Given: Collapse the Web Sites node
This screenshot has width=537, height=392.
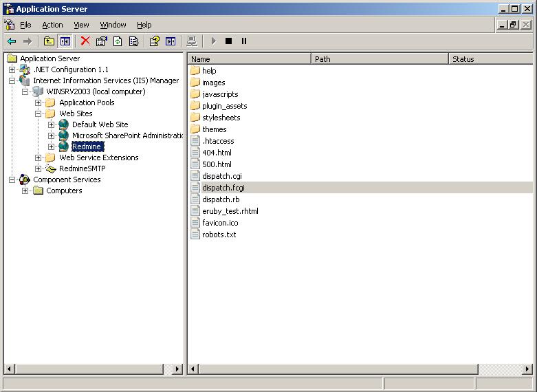Looking at the screenshot, I should [38, 113].
